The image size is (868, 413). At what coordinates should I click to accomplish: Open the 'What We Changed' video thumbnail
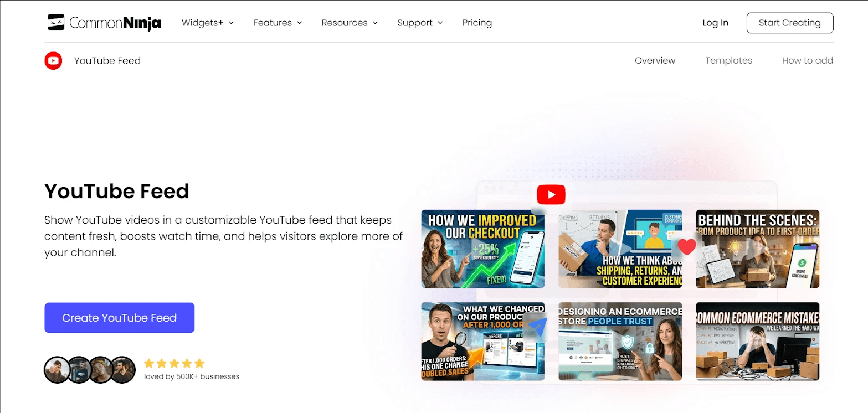point(483,341)
